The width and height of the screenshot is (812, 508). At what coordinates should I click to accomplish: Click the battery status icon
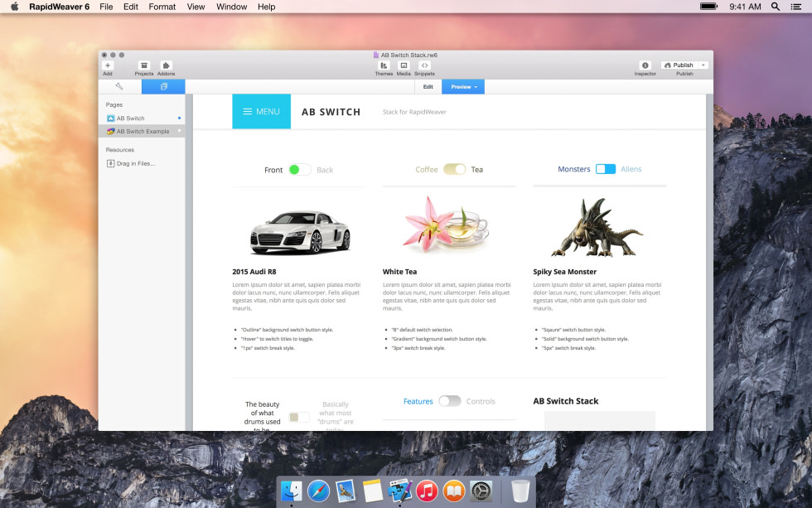coord(709,7)
